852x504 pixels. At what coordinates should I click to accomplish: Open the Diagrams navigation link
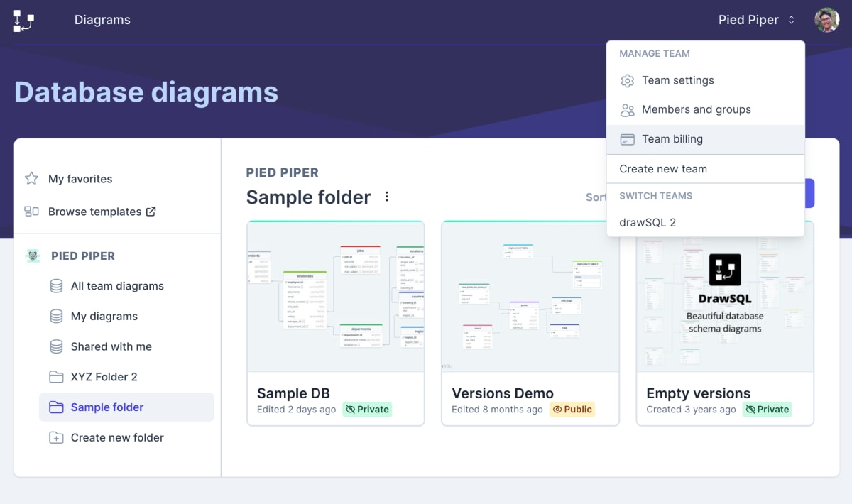pyautogui.click(x=102, y=20)
